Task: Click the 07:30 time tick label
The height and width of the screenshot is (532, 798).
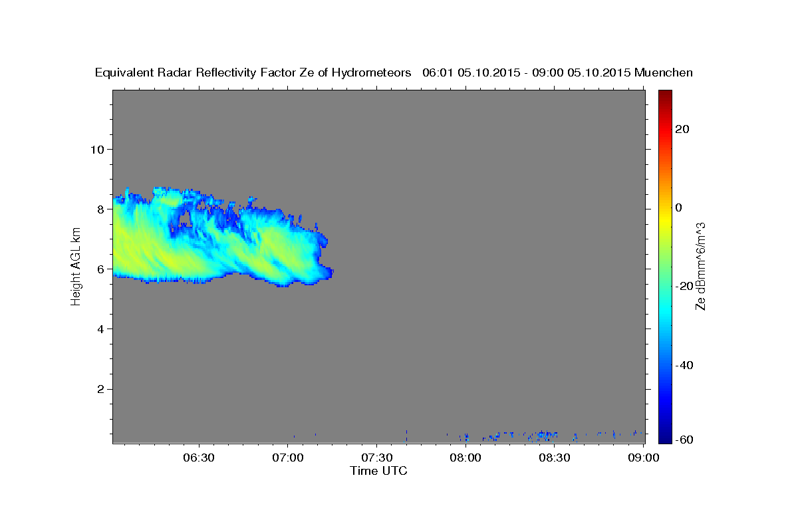Action: coord(377,458)
